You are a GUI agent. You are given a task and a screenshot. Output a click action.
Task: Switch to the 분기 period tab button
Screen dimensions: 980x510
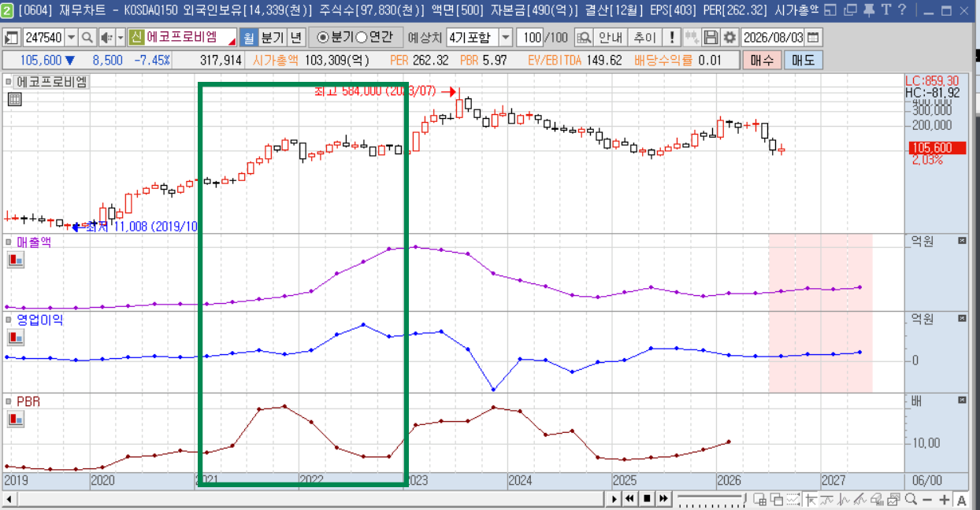272,38
